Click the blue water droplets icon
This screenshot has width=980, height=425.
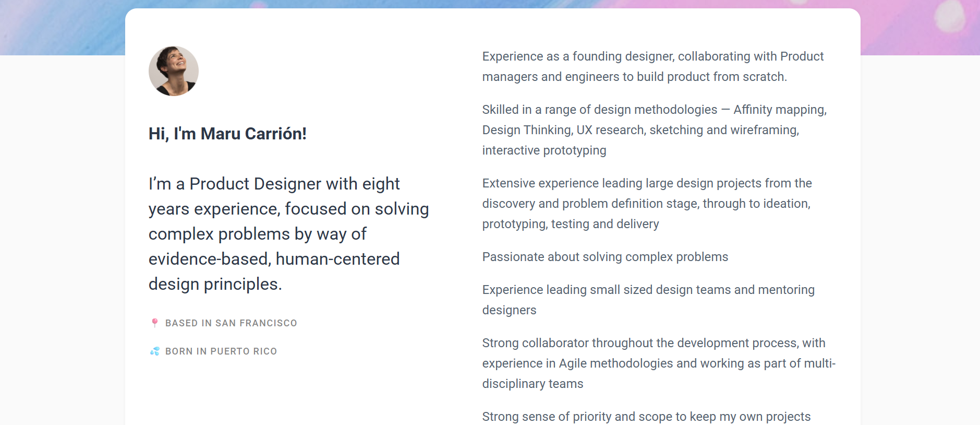[154, 351]
